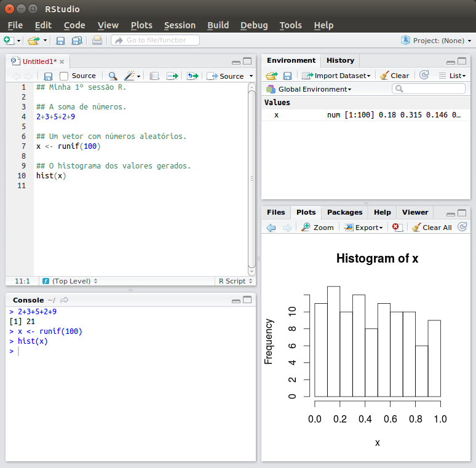
Task: Refresh the Environment pane
Action: (x=424, y=75)
